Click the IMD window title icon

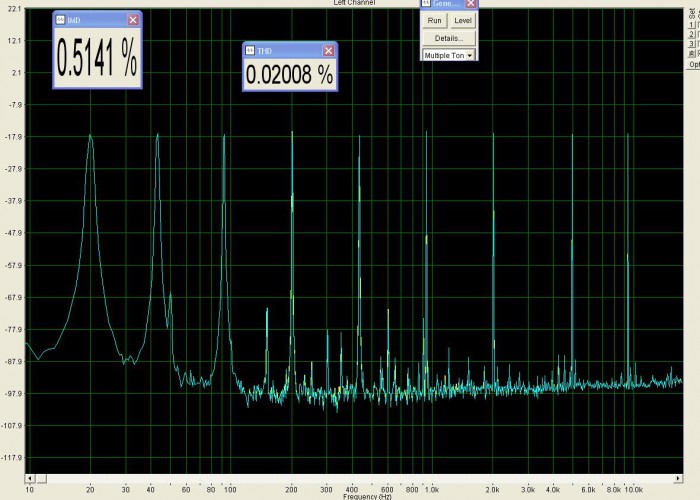click(60, 20)
